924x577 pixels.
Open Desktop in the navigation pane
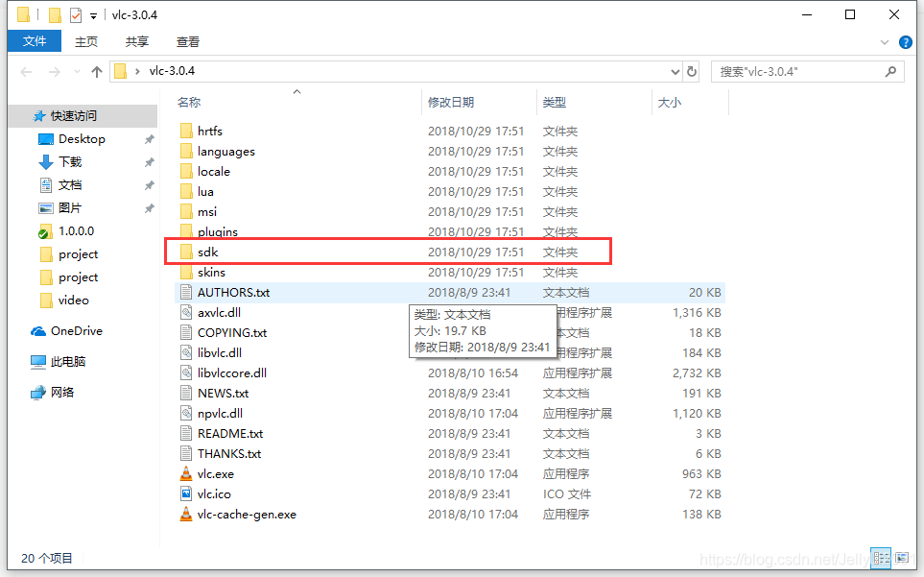82,139
